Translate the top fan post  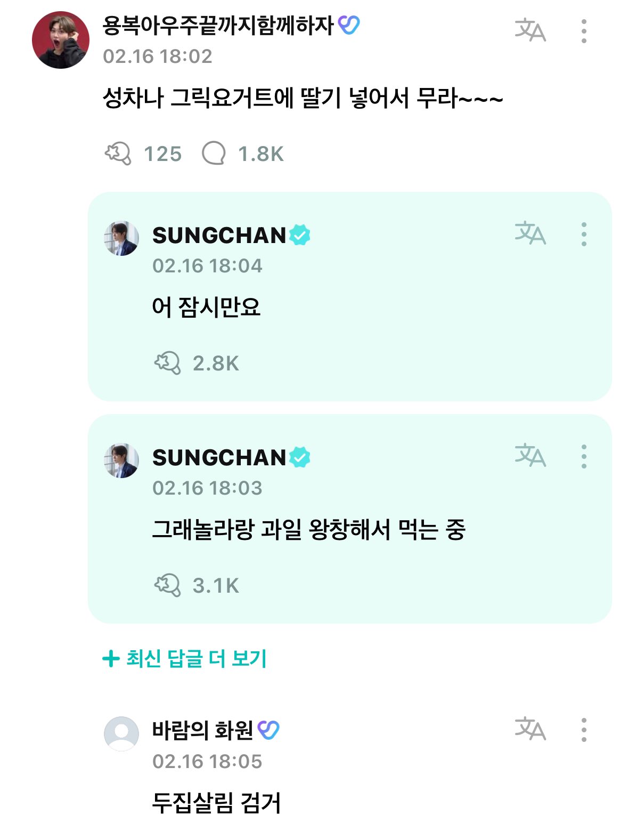pyautogui.click(x=530, y=30)
